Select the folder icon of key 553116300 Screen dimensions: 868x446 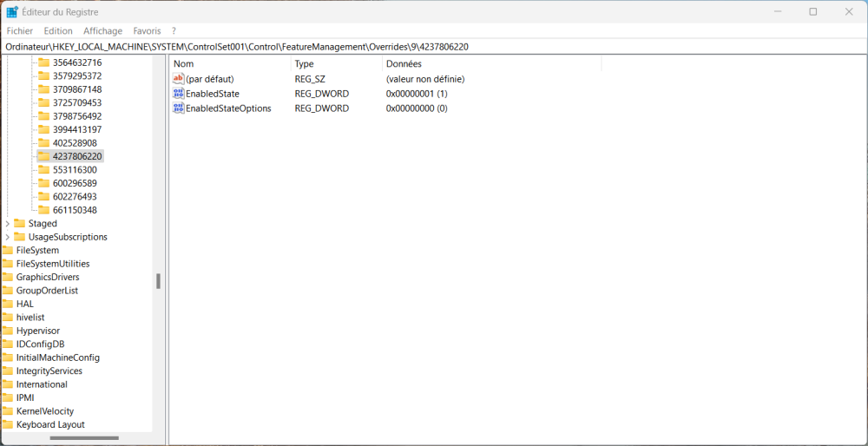click(x=43, y=170)
